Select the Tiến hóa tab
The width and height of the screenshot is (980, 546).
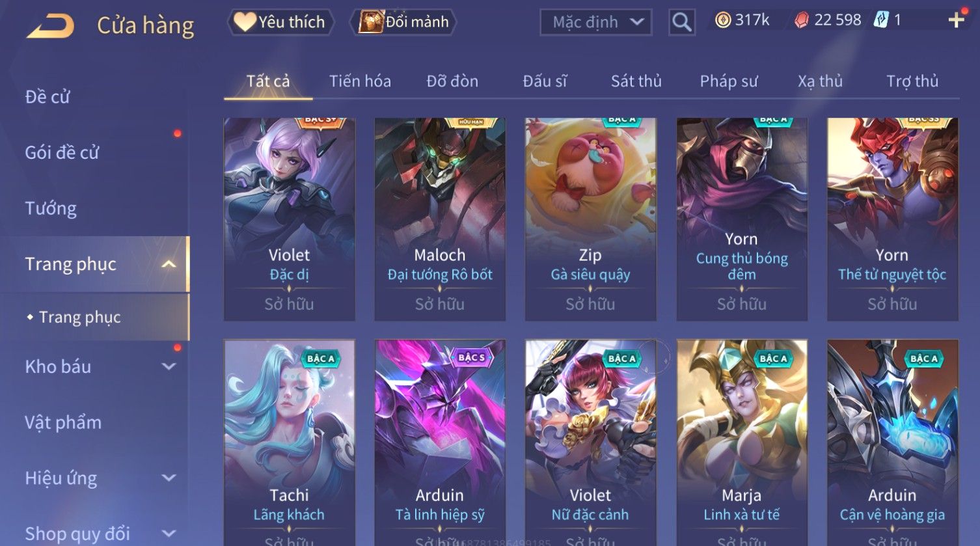360,81
